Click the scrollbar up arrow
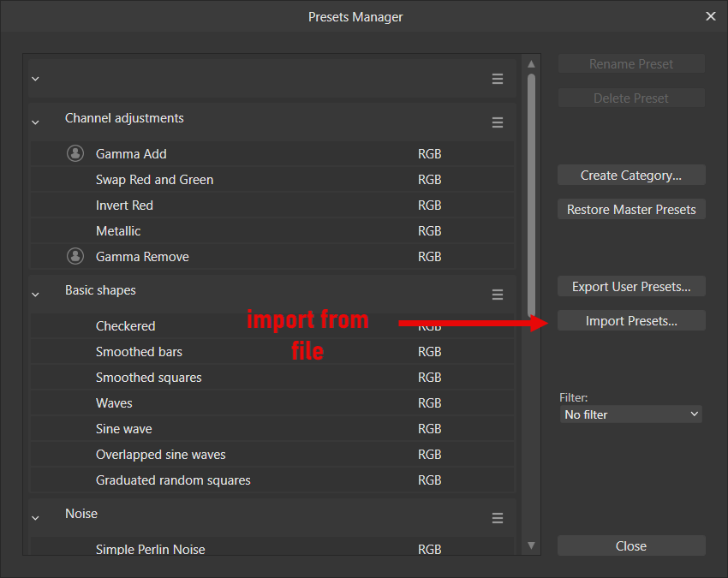Viewport: 728px width, 578px height. [531, 64]
